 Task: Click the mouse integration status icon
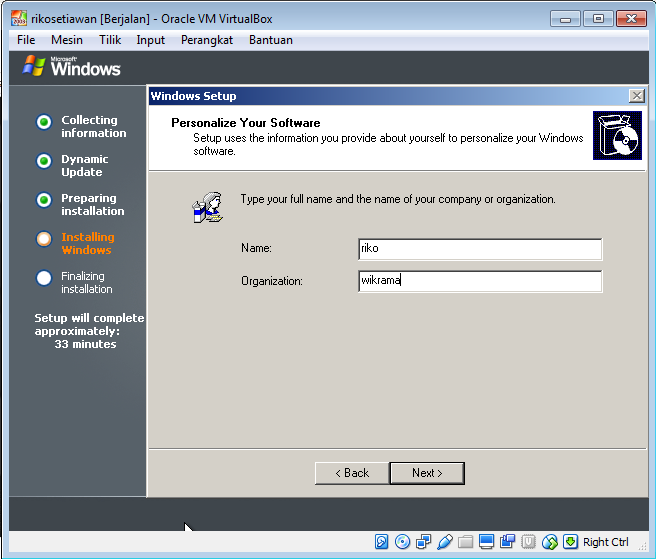[550, 541]
